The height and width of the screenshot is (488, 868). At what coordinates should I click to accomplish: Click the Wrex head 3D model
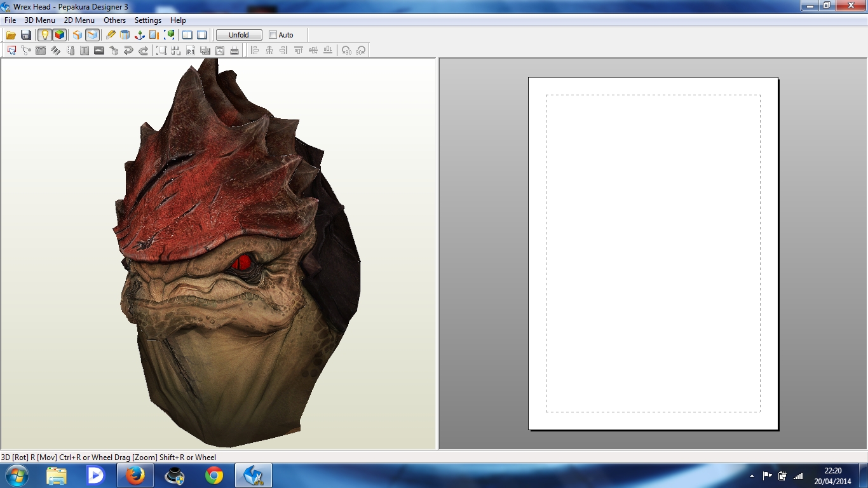click(235, 254)
